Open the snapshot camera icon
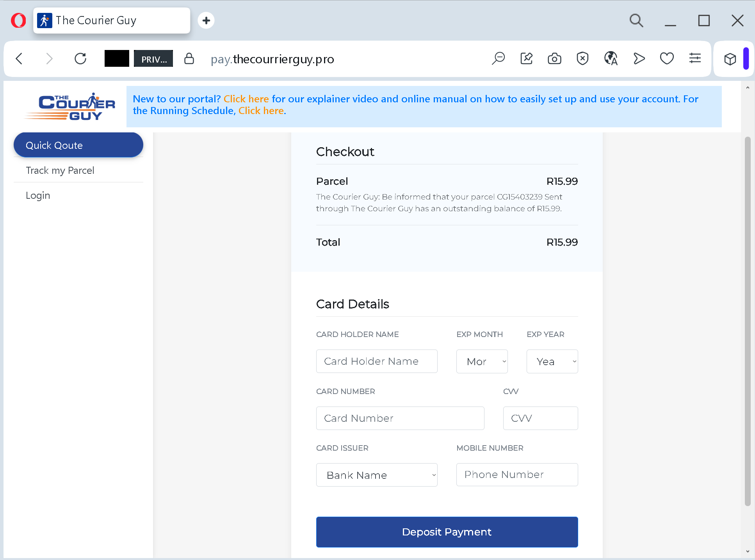Image resolution: width=755 pixels, height=560 pixels. (554, 59)
